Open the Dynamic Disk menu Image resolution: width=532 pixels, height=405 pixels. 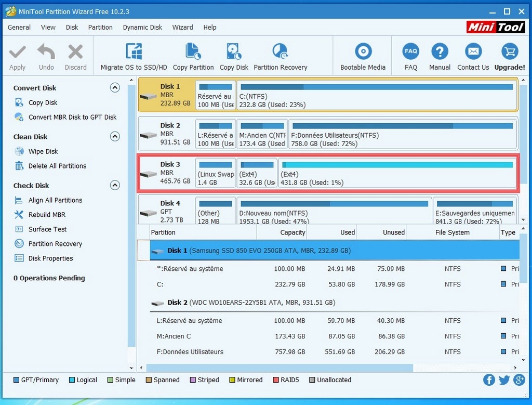(142, 28)
